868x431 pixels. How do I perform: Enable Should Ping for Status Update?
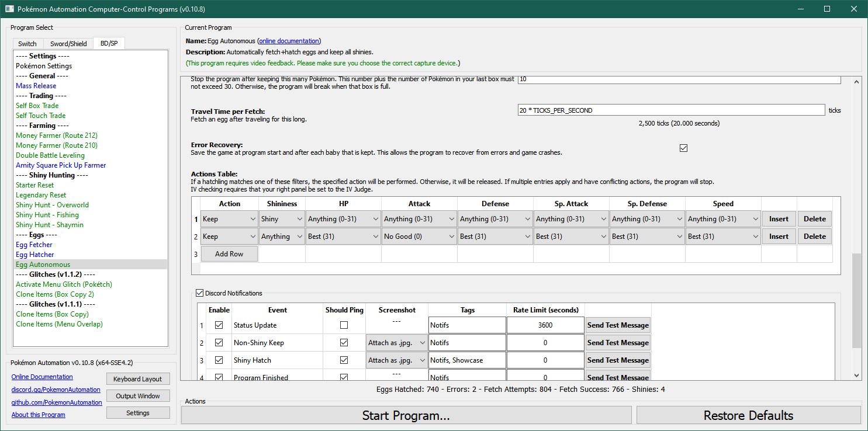344,325
